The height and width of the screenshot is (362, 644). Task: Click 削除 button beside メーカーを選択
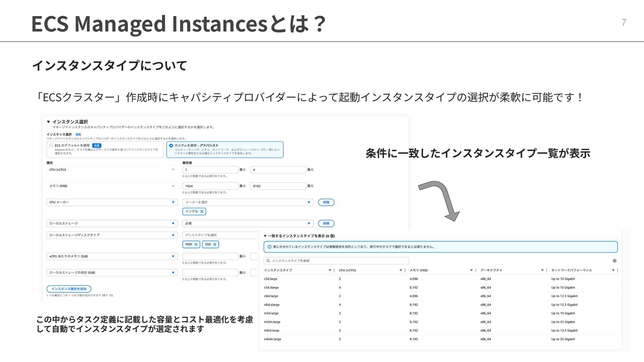(x=326, y=202)
